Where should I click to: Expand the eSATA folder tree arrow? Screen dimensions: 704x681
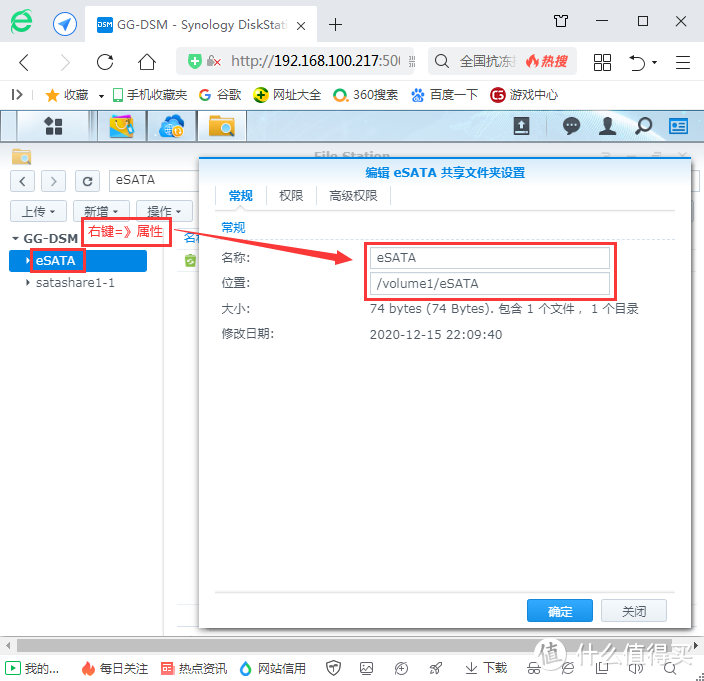coord(27,260)
